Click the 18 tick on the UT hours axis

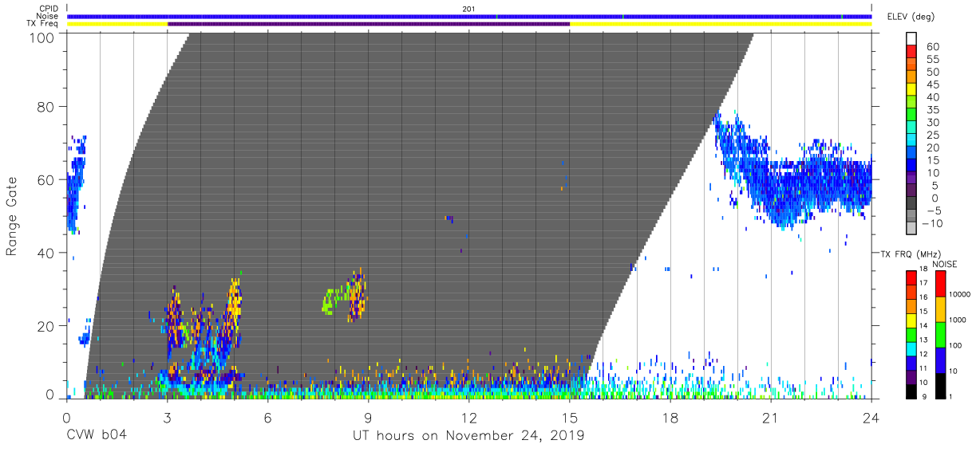670,417
